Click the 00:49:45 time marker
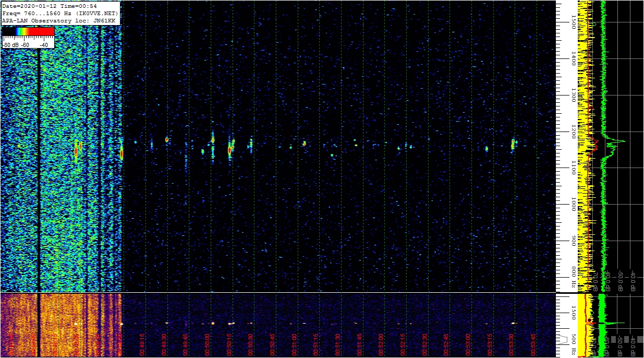The image size is (644, 358). (x=186, y=345)
